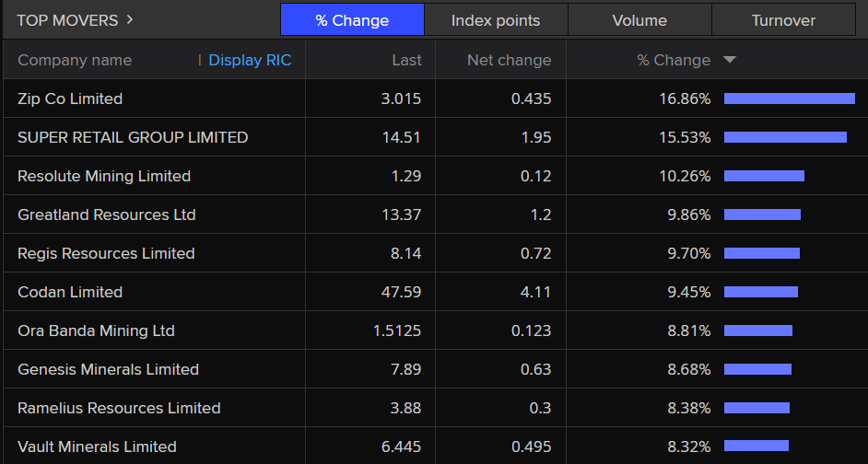Click Zip Co net change 0.435
The image size is (868, 464).
coord(531,99)
